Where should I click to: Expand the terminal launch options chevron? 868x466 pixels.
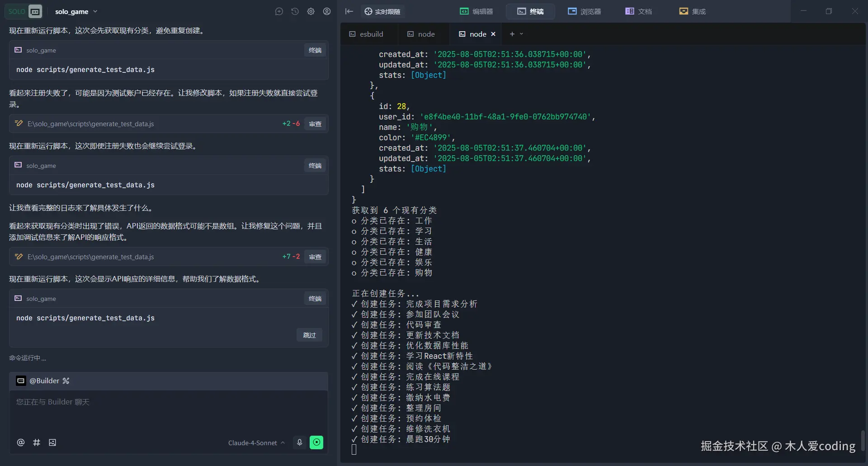pos(522,34)
